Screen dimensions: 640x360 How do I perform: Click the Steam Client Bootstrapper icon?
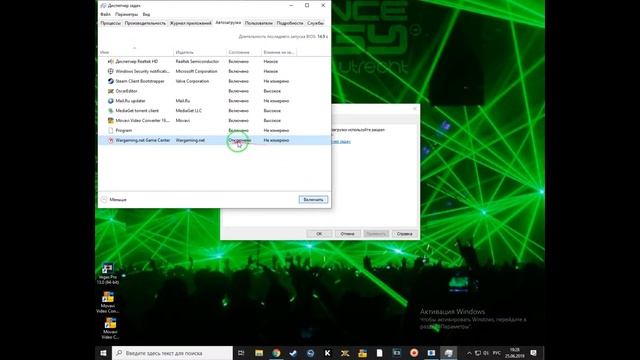(x=111, y=81)
